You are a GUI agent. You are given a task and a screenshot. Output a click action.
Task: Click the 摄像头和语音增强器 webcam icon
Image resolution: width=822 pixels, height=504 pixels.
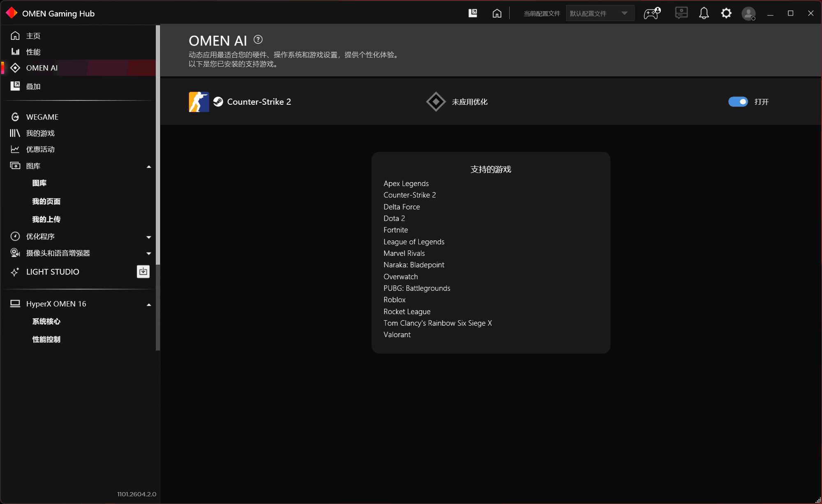(x=15, y=253)
